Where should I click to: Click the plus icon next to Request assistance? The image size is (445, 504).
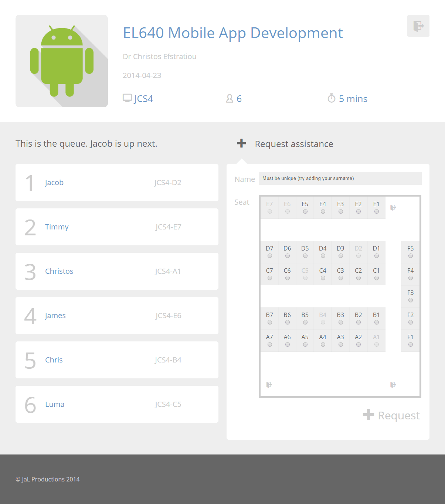241,143
